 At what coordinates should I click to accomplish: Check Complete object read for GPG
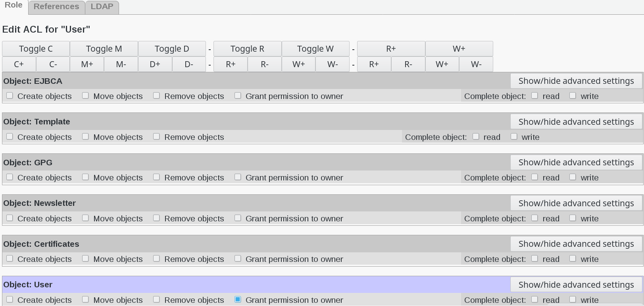pyautogui.click(x=534, y=177)
